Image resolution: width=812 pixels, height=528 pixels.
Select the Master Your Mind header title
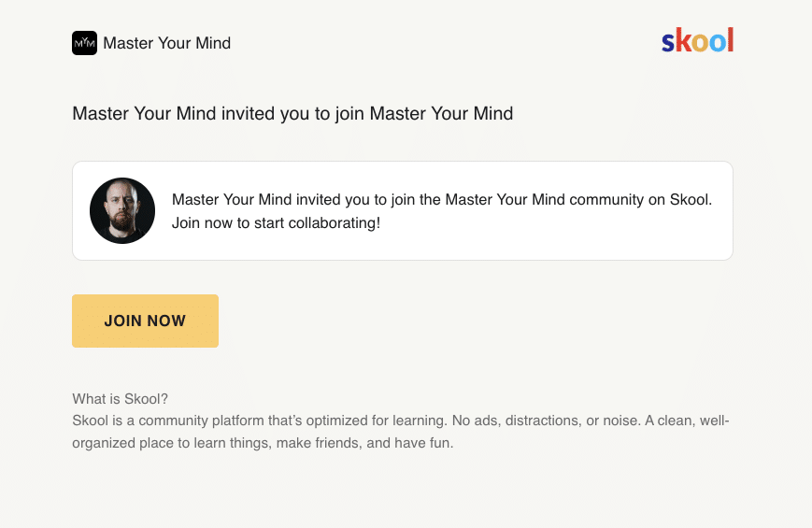point(166,43)
